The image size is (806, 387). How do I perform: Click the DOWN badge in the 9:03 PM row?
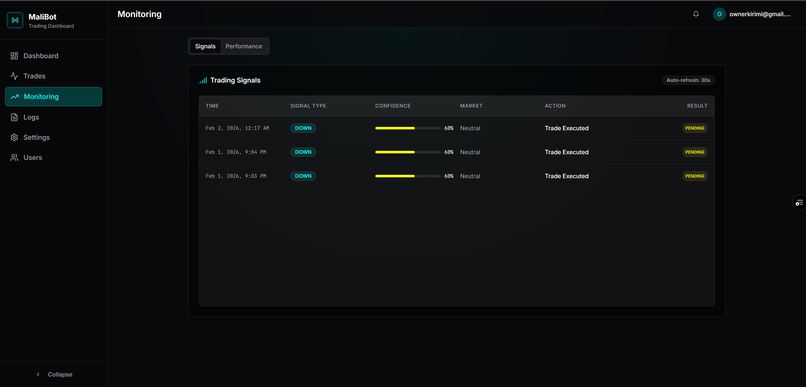pos(303,176)
